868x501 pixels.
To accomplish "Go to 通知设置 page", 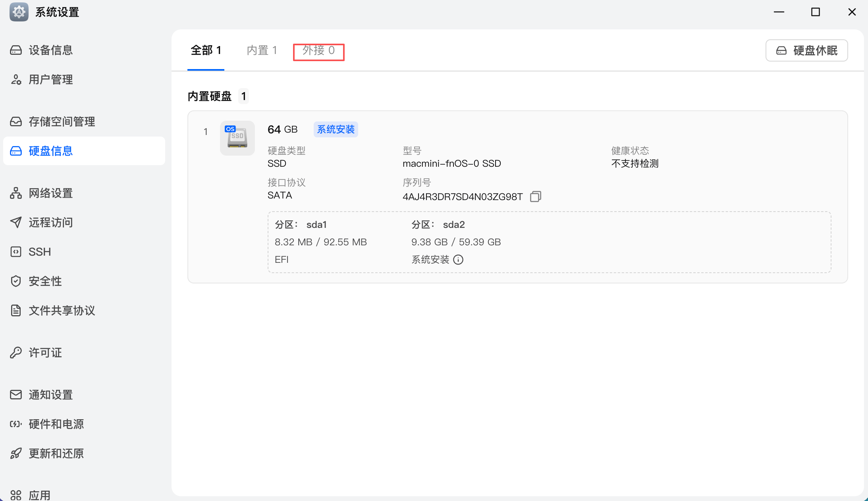I will click(x=50, y=395).
